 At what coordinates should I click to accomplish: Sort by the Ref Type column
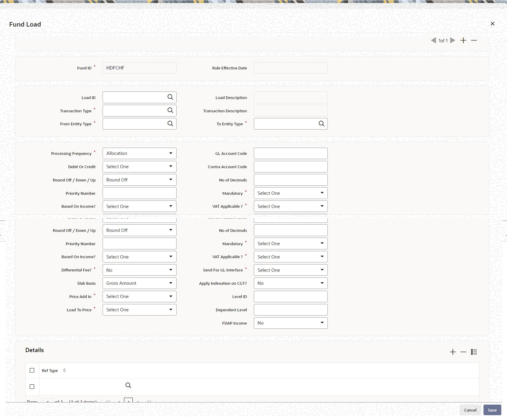[64, 370]
